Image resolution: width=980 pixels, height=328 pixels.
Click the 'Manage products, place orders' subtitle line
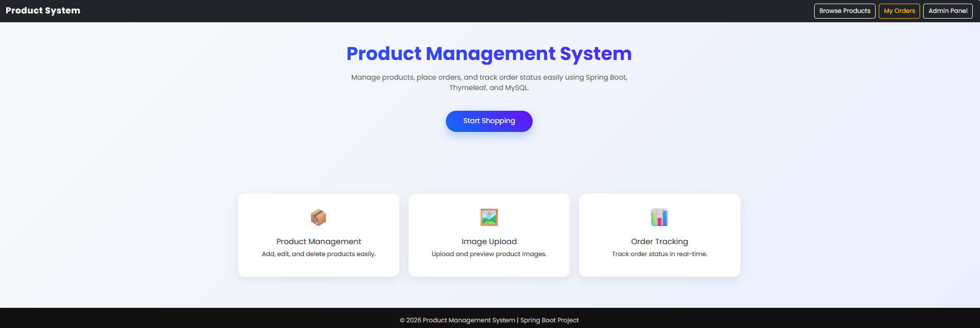click(489, 78)
